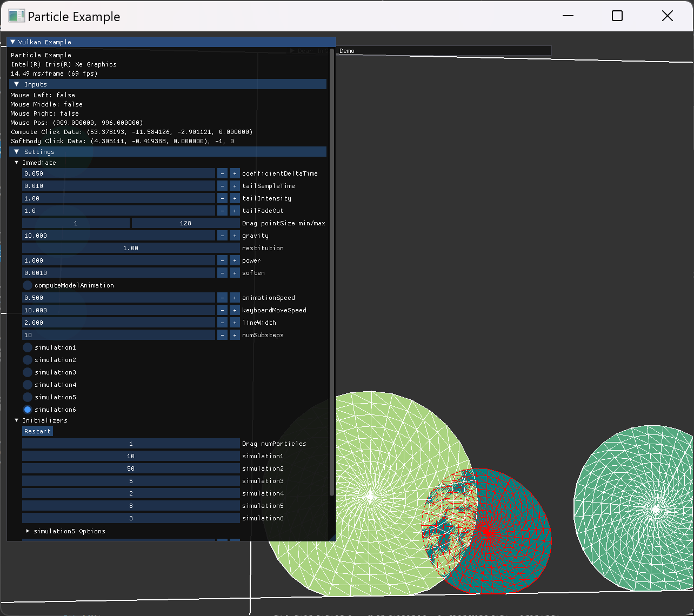694x616 pixels.
Task: Click the gravity value input field
Action: tap(118, 236)
